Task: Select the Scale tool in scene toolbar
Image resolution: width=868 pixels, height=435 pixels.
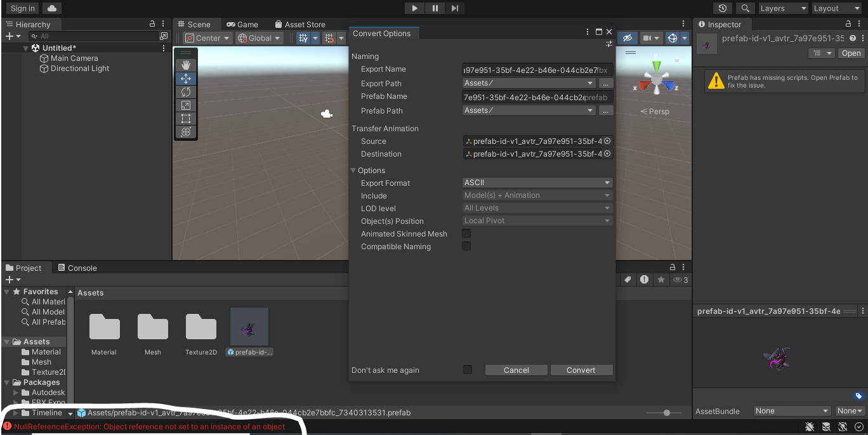Action: [186, 105]
